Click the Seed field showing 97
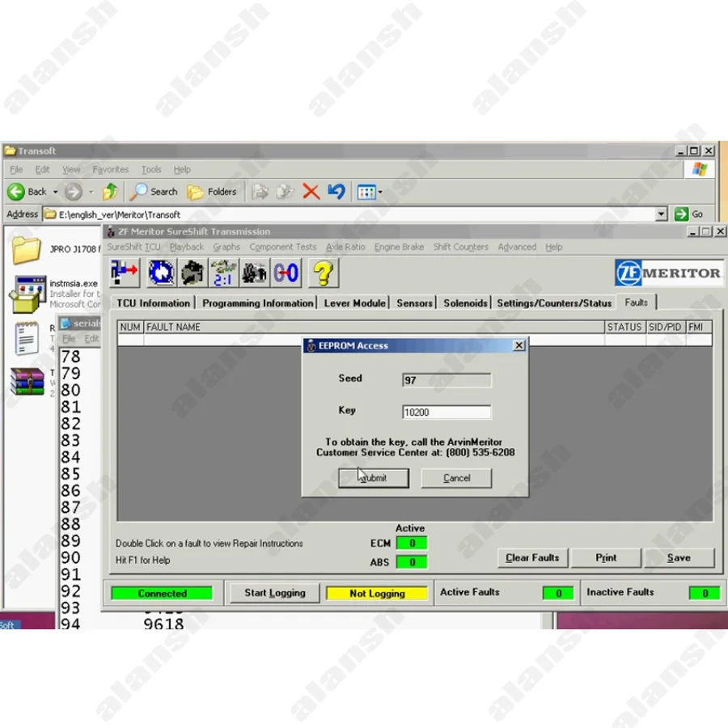728x728 pixels. tap(447, 380)
